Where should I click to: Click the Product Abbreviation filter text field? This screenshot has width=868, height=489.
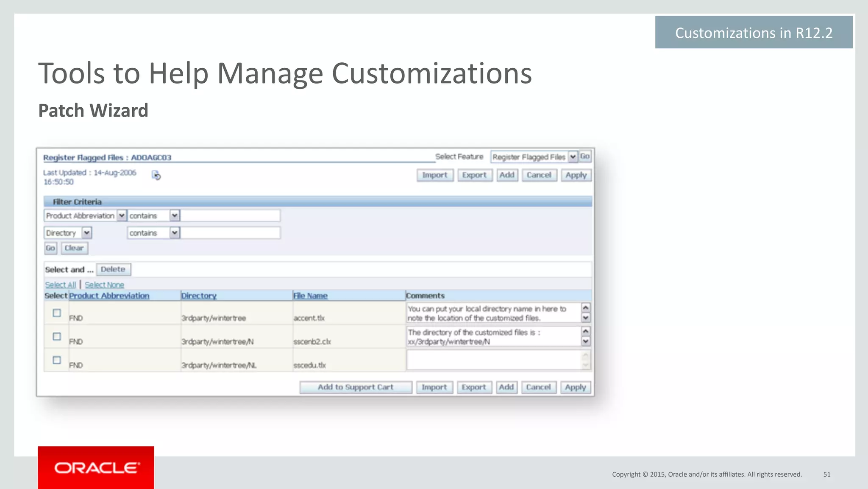[x=230, y=215]
